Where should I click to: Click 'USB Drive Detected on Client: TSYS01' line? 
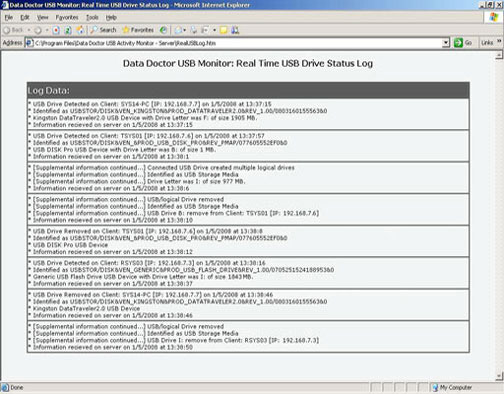click(146, 136)
